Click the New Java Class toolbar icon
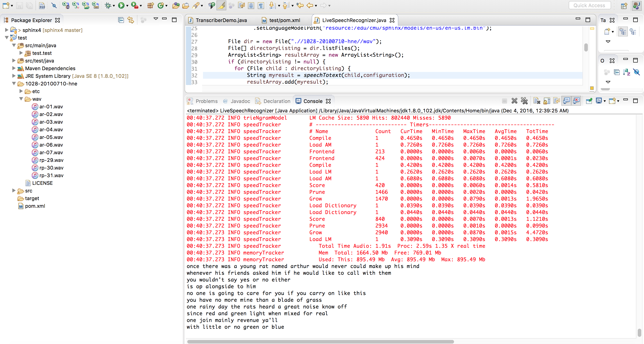Screen dimensions: 644x344 coord(161,5)
